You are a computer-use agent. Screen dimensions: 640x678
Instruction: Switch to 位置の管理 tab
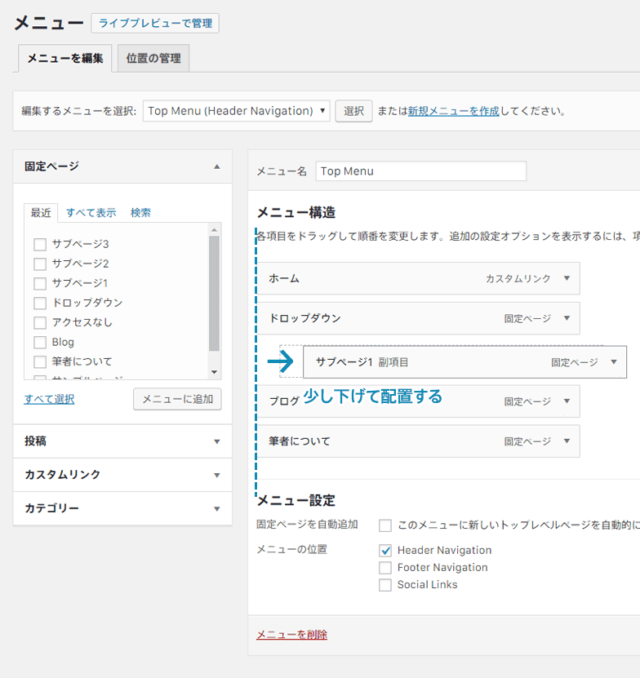[154, 58]
